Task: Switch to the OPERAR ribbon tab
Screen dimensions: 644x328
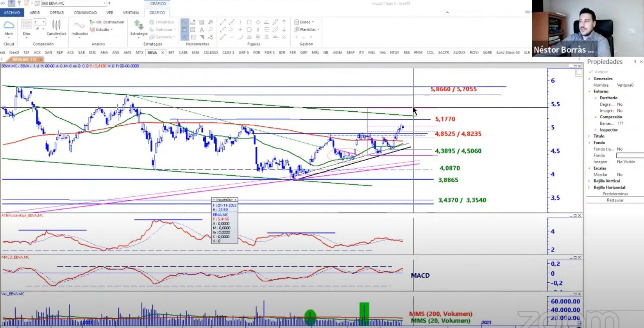Action: [57, 12]
